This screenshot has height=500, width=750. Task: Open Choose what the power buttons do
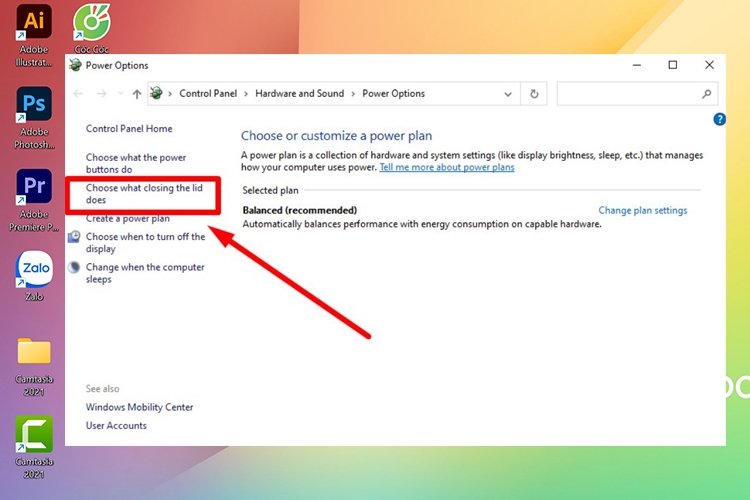point(136,163)
